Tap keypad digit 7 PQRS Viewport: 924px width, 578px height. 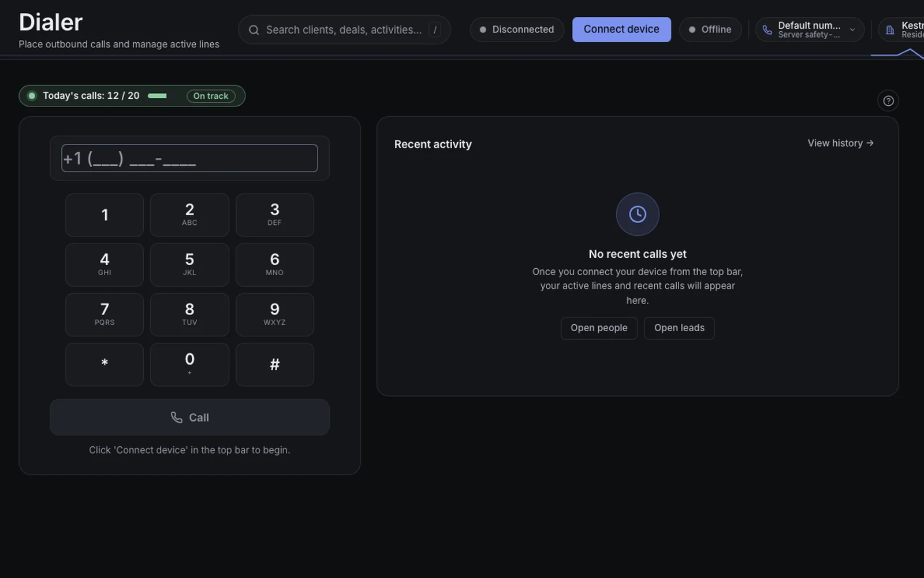coord(105,314)
